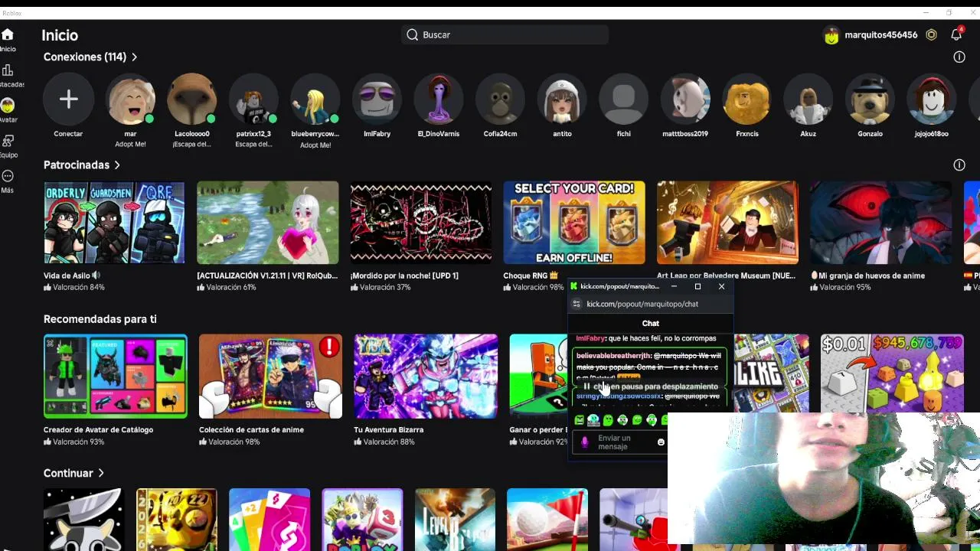Open friend matttboss2019's avatar
The image size is (980, 551).
pyautogui.click(x=685, y=99)
